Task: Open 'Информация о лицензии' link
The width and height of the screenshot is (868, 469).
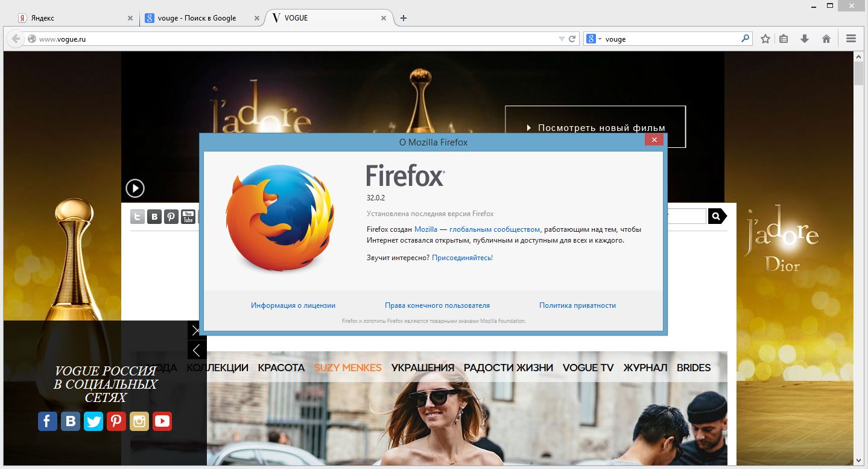Action: (293, 305)
